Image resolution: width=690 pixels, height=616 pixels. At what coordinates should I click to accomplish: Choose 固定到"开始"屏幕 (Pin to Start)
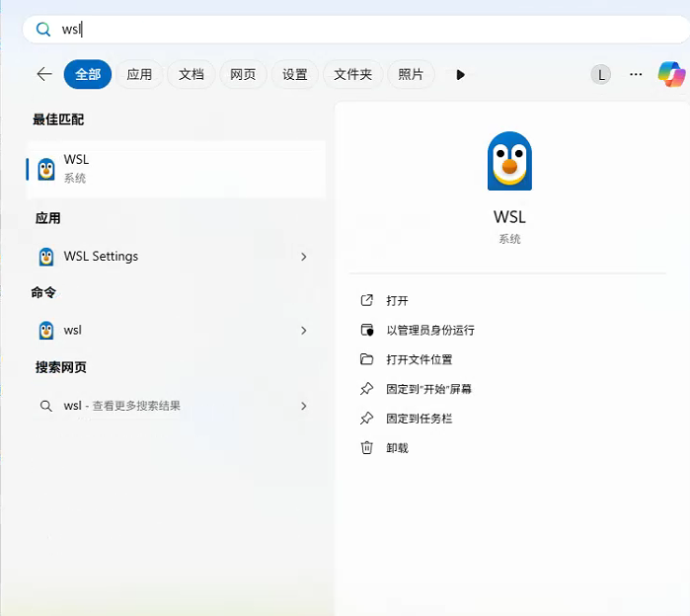pos(428,389)
